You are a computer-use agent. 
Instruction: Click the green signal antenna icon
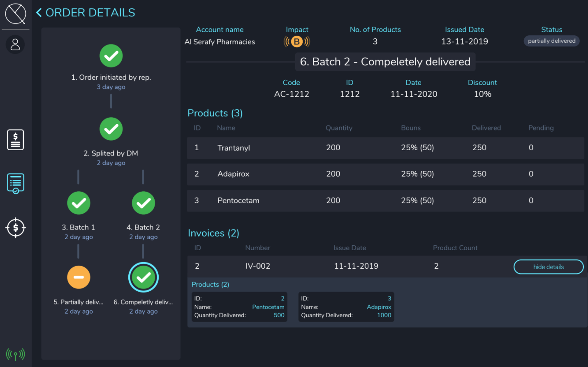(x=16, y=354)
